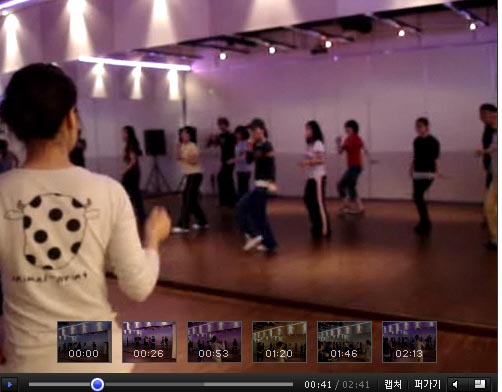Image resolution: width=502 pixels, height=392 pixels.
Task: Click the 캡처 capture button
Action: [x=393, y=384]
